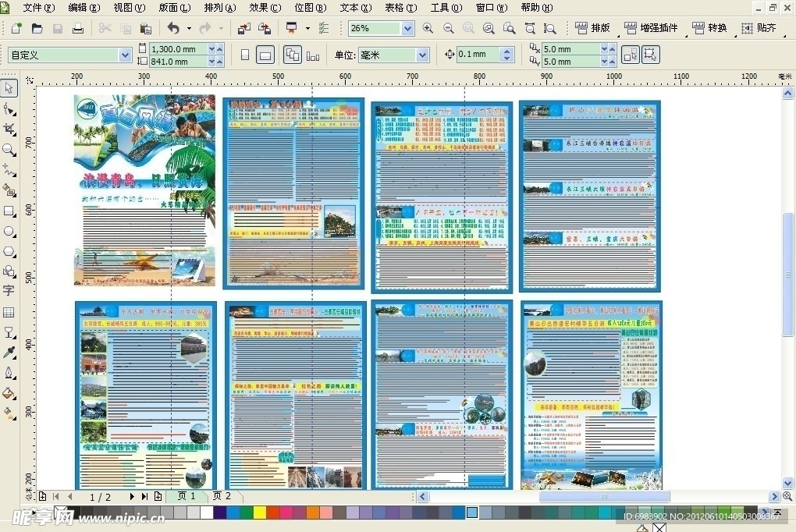Set page orientation to portrait
Viewport: 796px width, 532px height.
pyautogui.click(x=245, y=55)
